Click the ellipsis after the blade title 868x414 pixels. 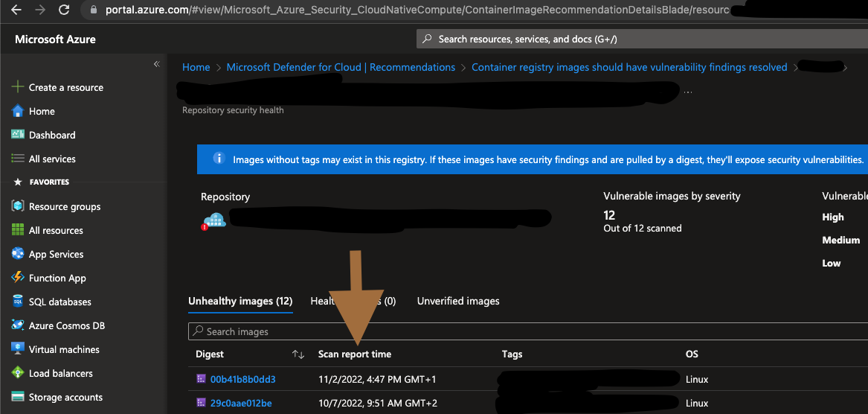687,92
